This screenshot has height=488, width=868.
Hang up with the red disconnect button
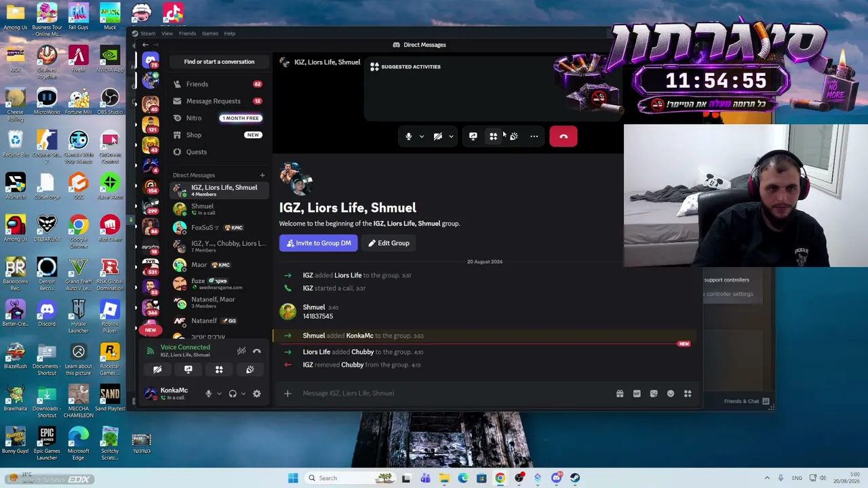[x=564, y=136]
